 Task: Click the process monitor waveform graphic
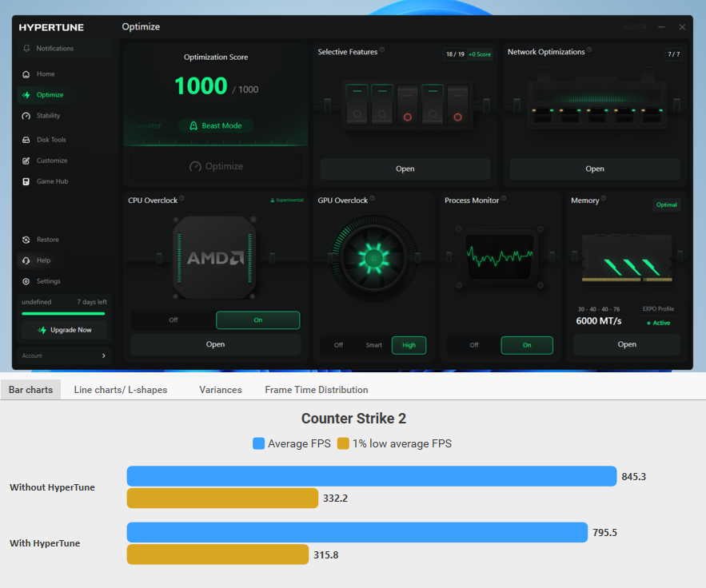(x=500, y=258)
